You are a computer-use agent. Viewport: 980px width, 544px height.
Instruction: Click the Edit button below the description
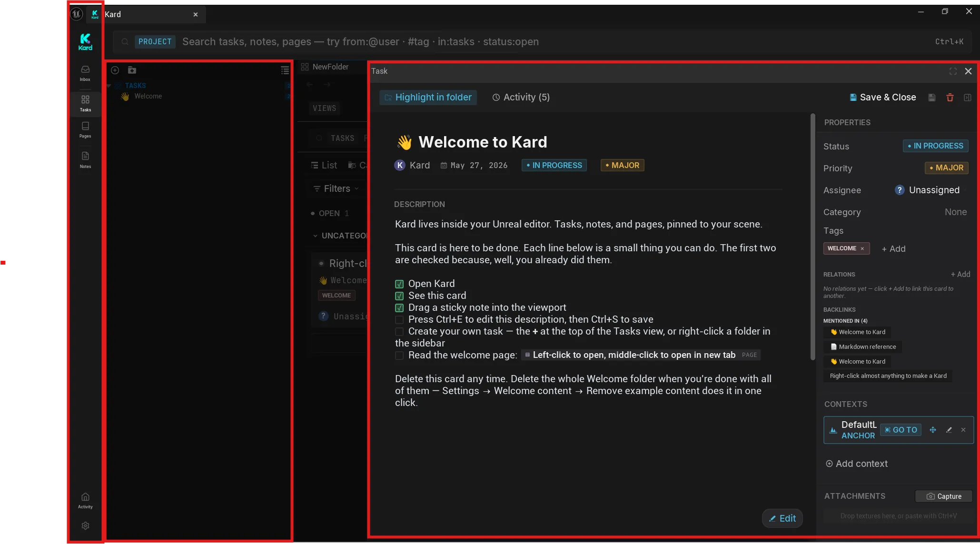[x=782, y=519]
